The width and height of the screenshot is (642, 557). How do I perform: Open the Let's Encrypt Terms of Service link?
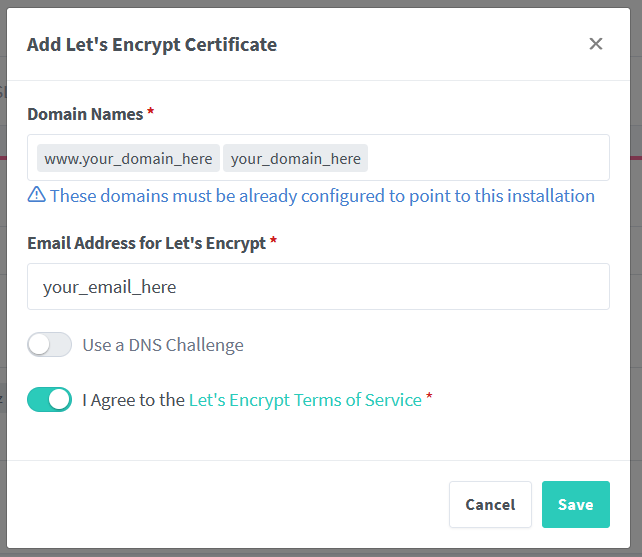tap(305, 400)
